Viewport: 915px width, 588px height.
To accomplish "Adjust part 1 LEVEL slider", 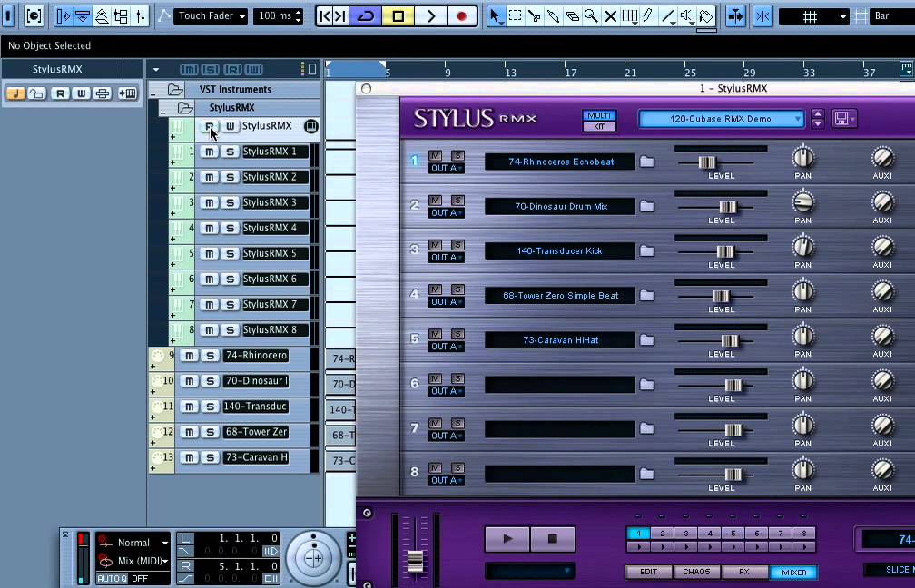I will coord(707,162).
